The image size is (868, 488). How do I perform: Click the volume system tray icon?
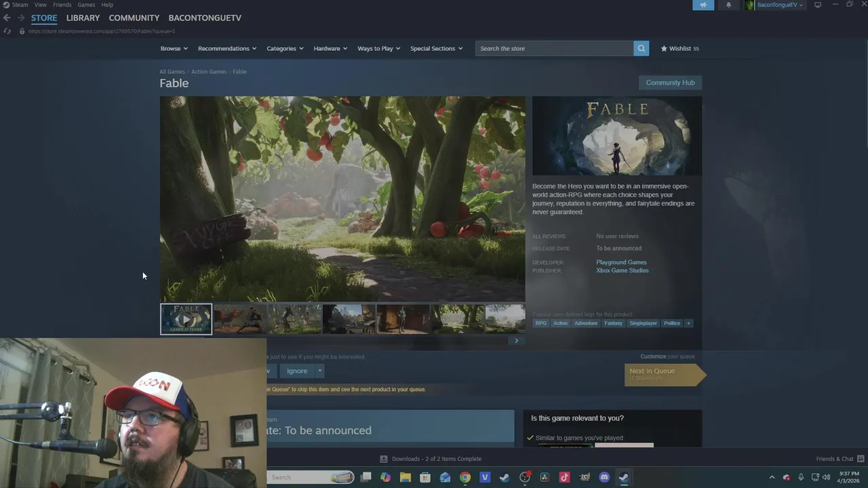pyautogui.click(x=826, y=477)
